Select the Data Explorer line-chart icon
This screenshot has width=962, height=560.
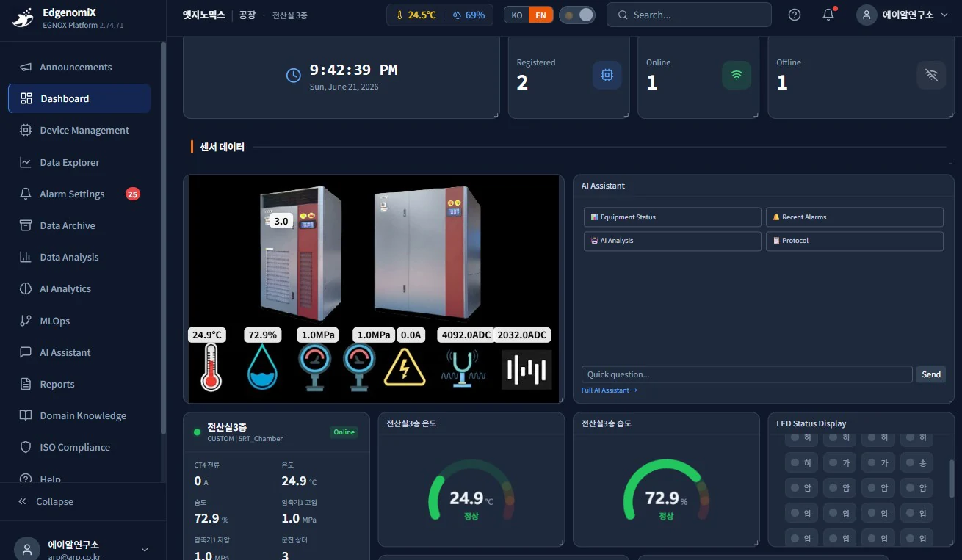coord(26,162)
